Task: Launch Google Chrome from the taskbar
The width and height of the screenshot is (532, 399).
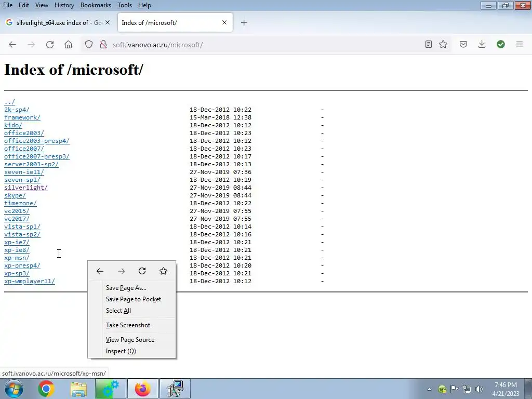Action: pyautogui.click(x=46, y=389)
